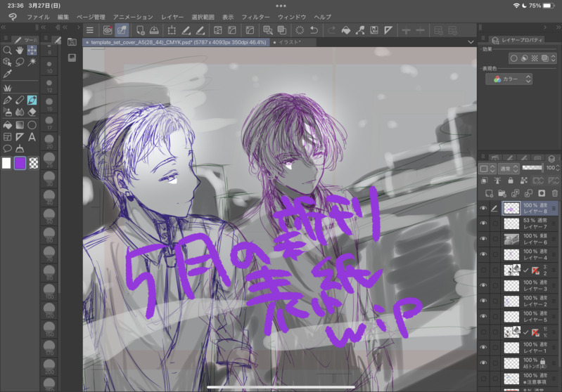Viewport: 562px width, 392px height.
Task: Select the Fill bucket tool in palette
Action: pyautogui.click(x=7, y=124)
